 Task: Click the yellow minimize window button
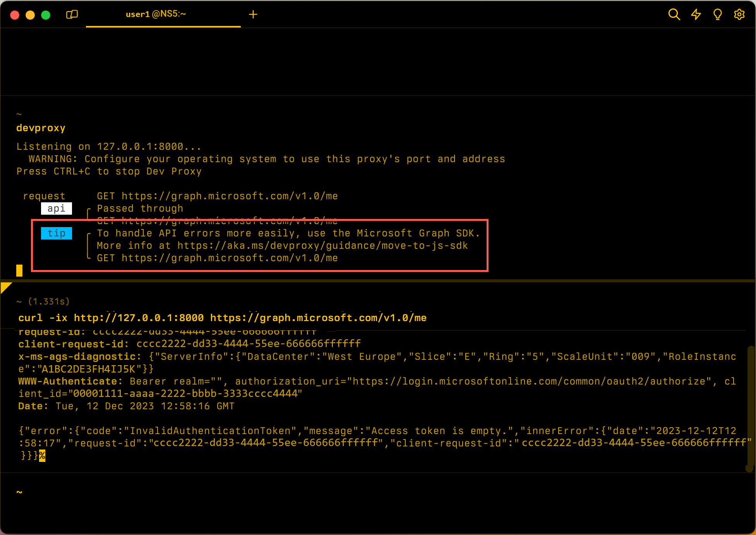30,15
